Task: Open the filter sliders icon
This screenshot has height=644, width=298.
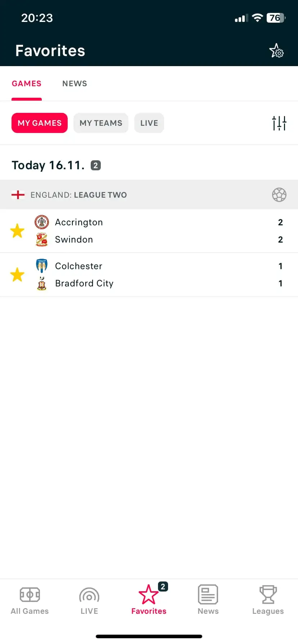Action: pos(279,123)
